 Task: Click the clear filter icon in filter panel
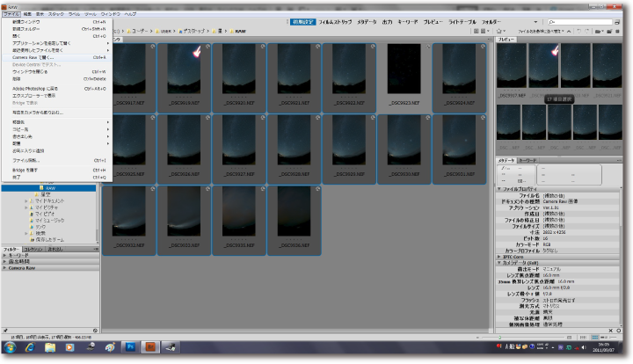[x=93, y=331]
